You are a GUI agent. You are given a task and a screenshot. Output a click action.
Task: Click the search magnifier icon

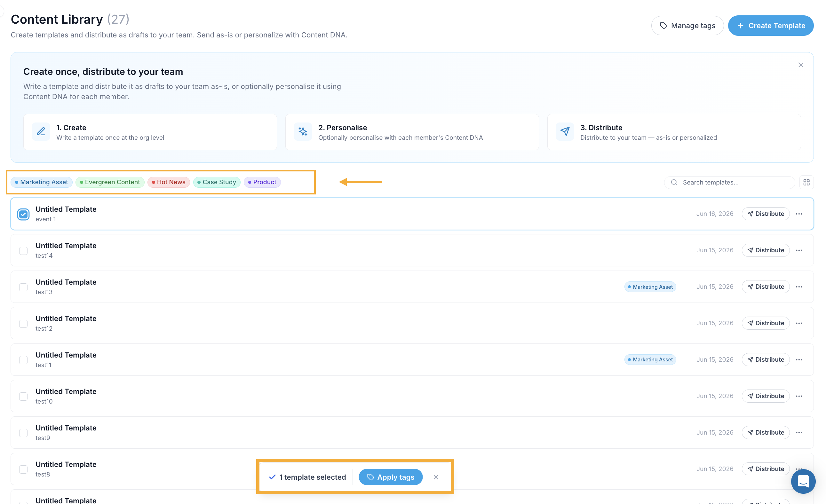click(x=674, y=182)
